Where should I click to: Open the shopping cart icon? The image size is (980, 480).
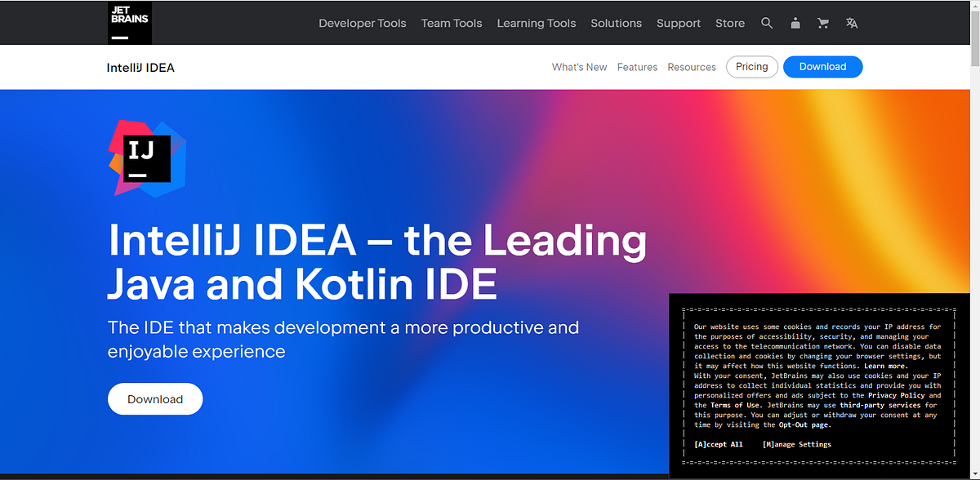pyautogui.click(x=822, y=23)
